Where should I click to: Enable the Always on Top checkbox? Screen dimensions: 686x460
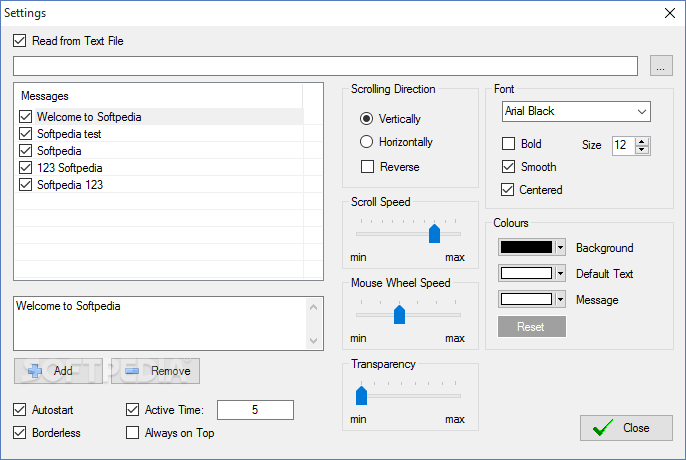133,433
